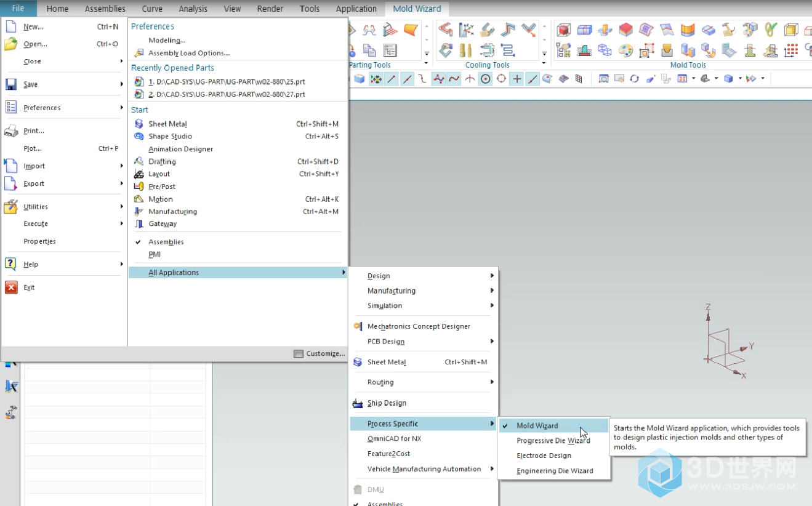Toggle Intersection snap option
Viewport: 812px width, 506px height.
tap(470, 79)
